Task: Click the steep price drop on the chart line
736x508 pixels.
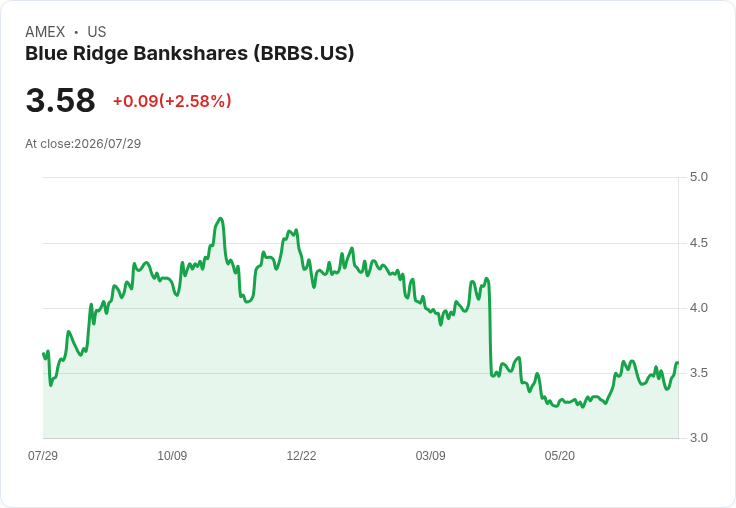Action: click(x=490, y=329)
